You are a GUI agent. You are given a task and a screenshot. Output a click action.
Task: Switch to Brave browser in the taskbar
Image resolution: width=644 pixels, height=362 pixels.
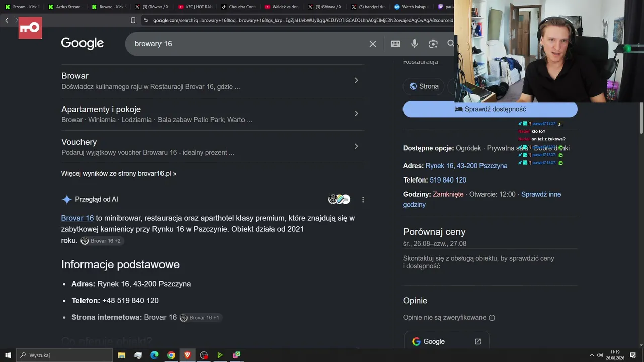point(188,355)
